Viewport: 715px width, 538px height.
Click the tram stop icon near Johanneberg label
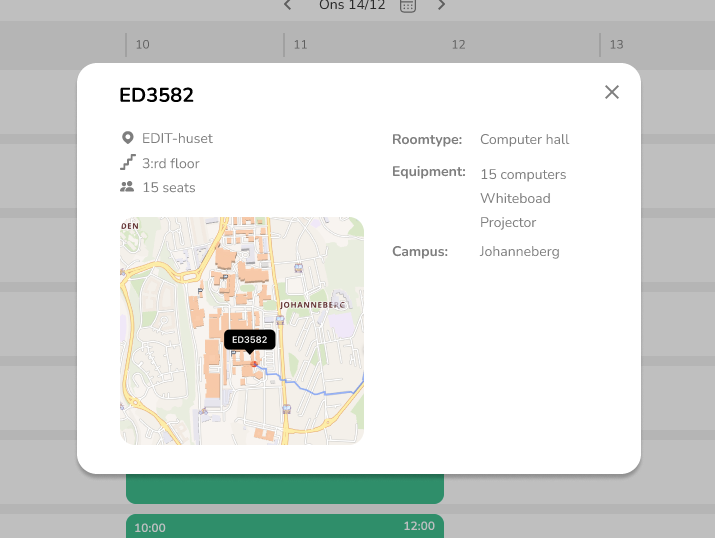tap(280, 320)
